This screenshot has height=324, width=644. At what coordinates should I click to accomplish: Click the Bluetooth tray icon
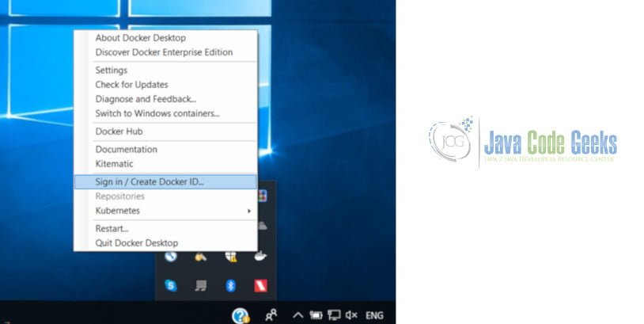tap(231, 285)
